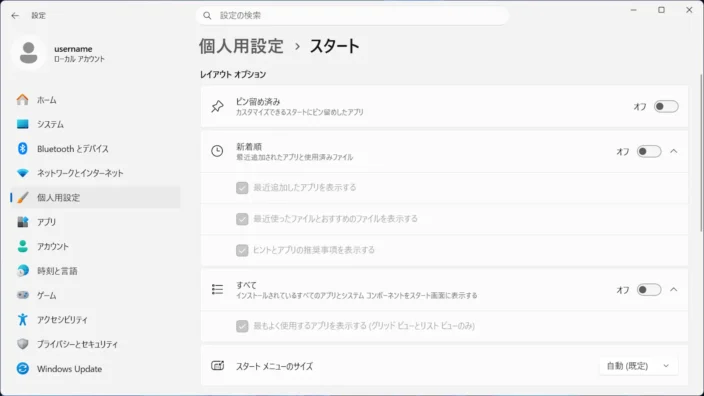The width and height of the screenshot is (704, 396).
Task: Toggle the 新着順 switch
Action: click(649, 151)
